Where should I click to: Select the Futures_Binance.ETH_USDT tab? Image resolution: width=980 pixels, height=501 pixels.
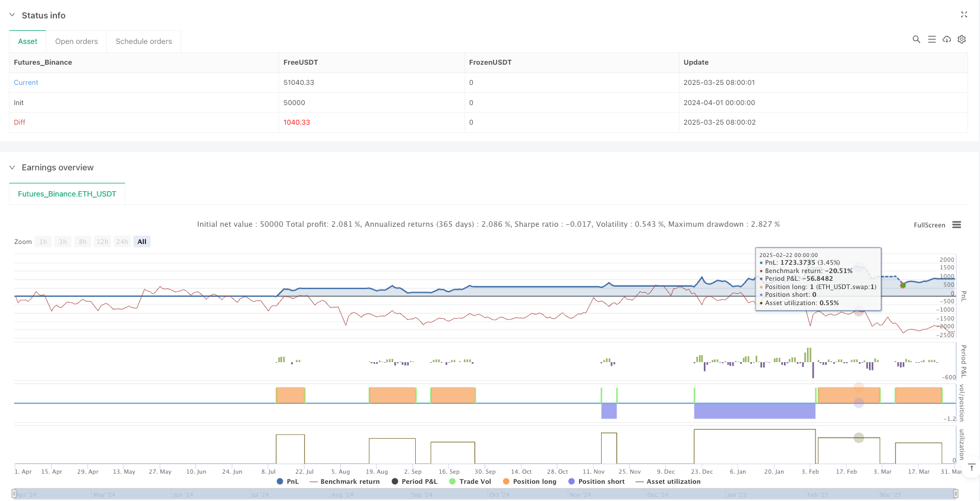point(67,194)
